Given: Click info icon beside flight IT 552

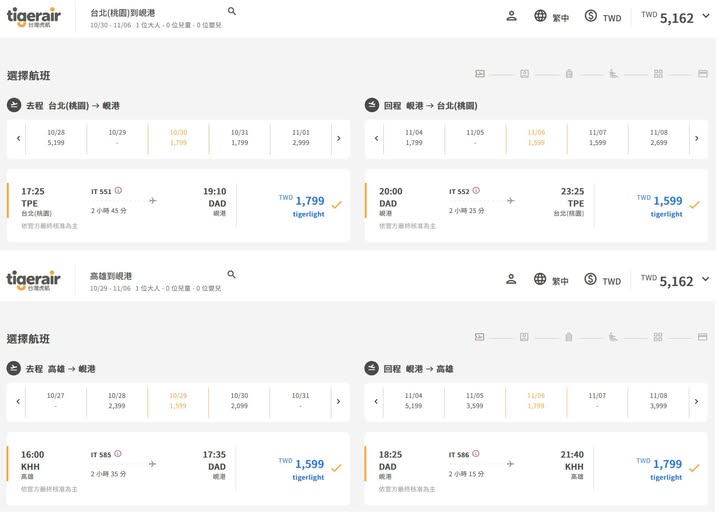Looking at the screenshot, I should click(476, 190).
